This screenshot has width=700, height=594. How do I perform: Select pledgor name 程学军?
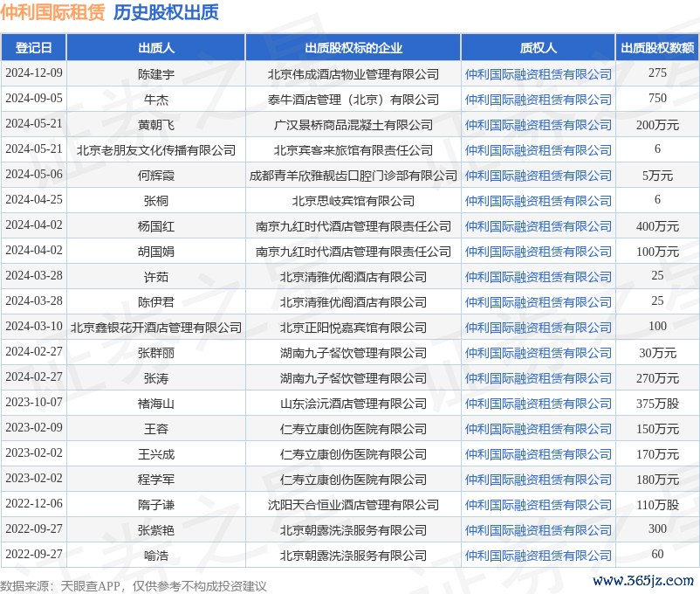pos(156,480)
